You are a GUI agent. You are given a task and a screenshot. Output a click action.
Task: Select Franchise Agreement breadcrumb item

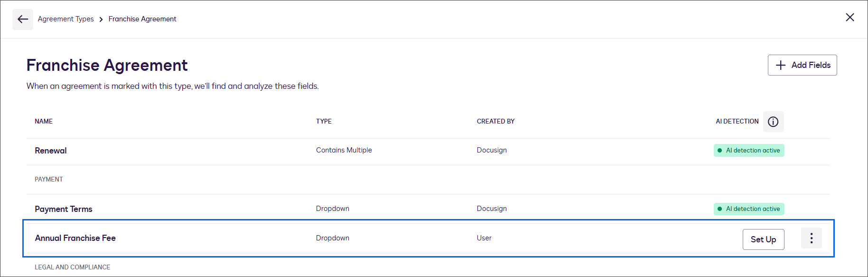(x=142, y=19)
